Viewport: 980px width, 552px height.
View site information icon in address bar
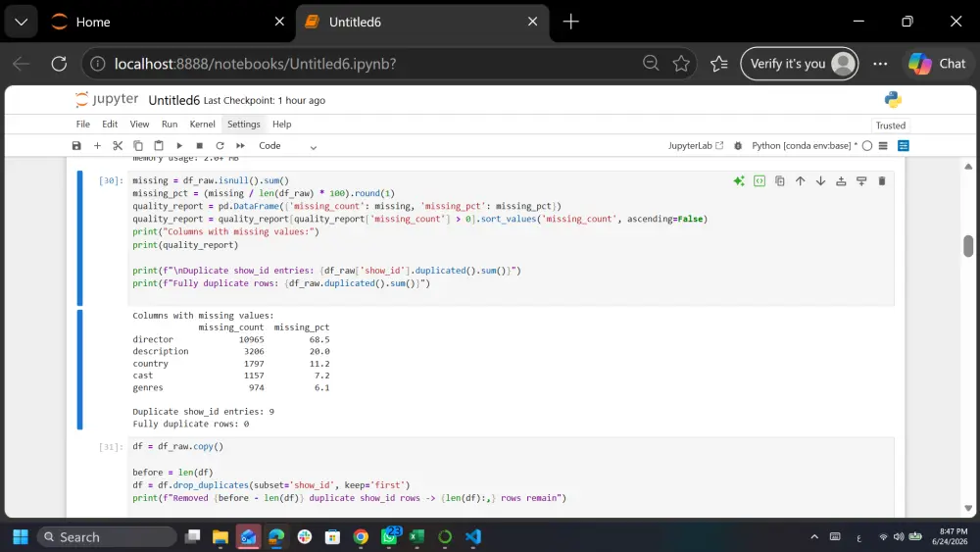click(97, 64)
